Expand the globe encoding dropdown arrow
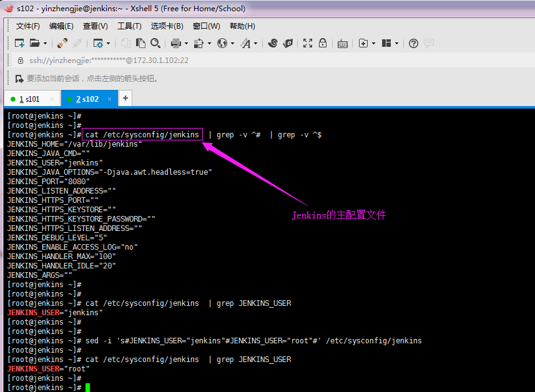The image size is (535, 392). 233,44
